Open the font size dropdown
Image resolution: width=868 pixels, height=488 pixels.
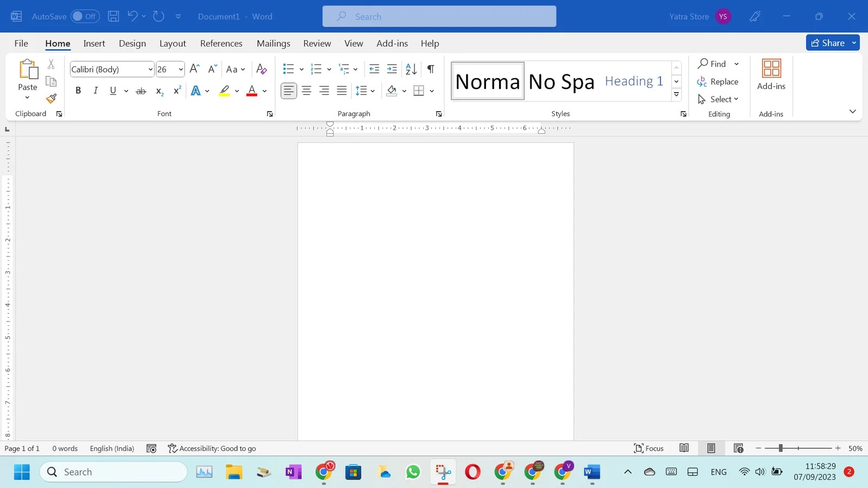(x=180, y=69)
